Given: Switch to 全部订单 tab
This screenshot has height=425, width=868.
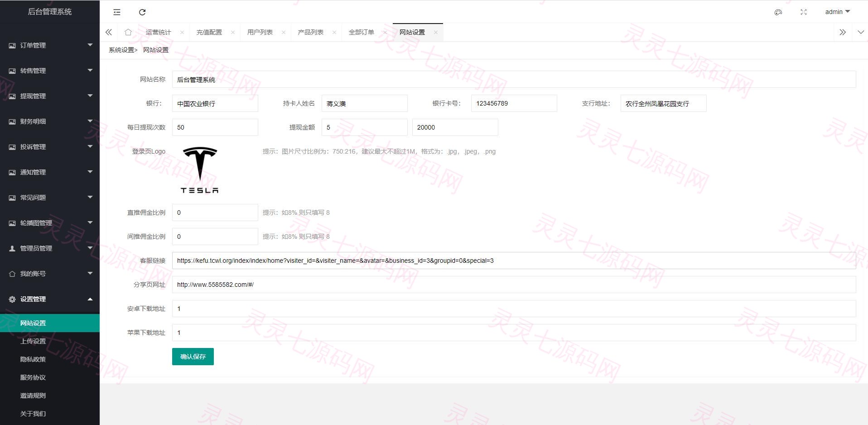Looking at the screenshot, I should [362, 32].
